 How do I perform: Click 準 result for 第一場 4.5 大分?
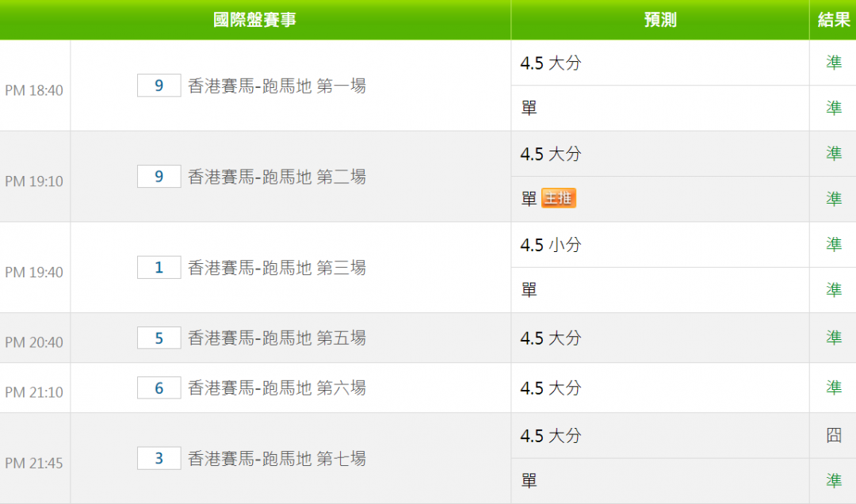click(x=834, y=63)
